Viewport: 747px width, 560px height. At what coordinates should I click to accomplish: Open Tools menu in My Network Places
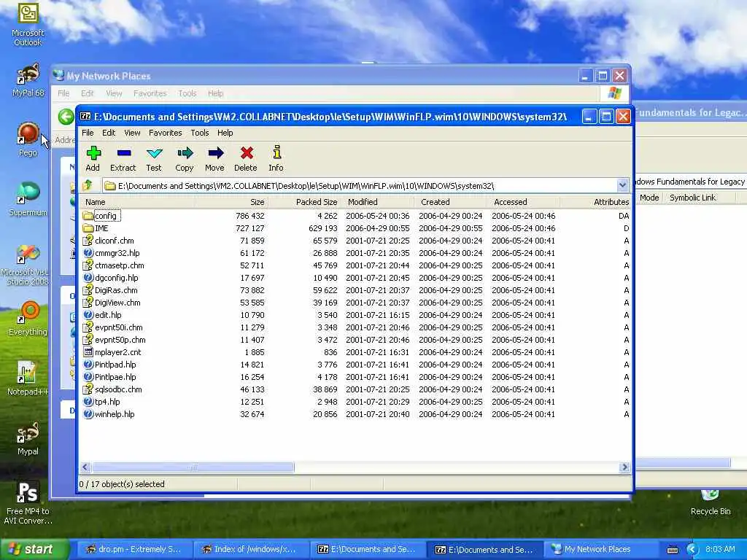click(x=187, y=93)
